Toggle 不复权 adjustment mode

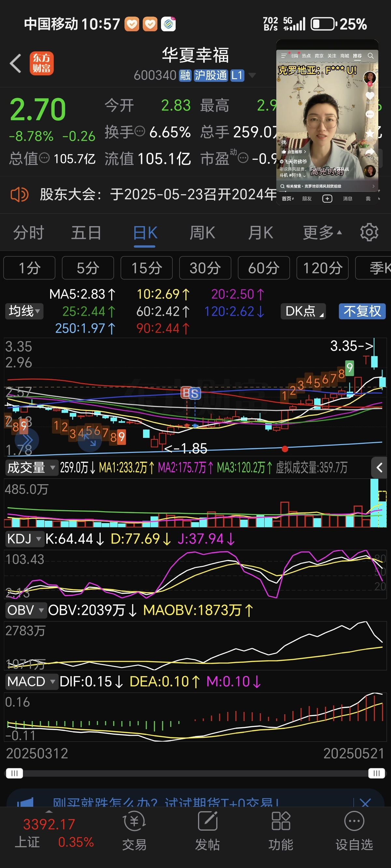click(x=362, y=311)
